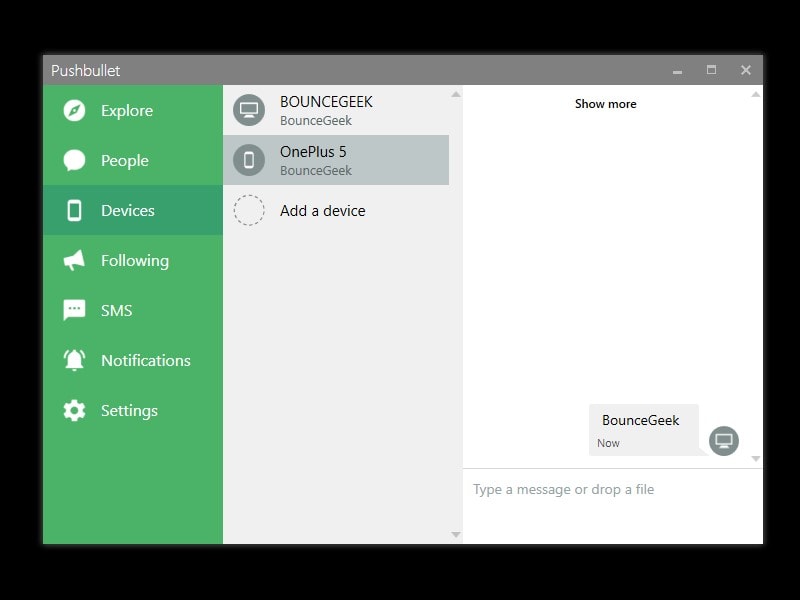Click the SMS message icon
Viewport: 800px width, 600px height.
click(74, 310)
